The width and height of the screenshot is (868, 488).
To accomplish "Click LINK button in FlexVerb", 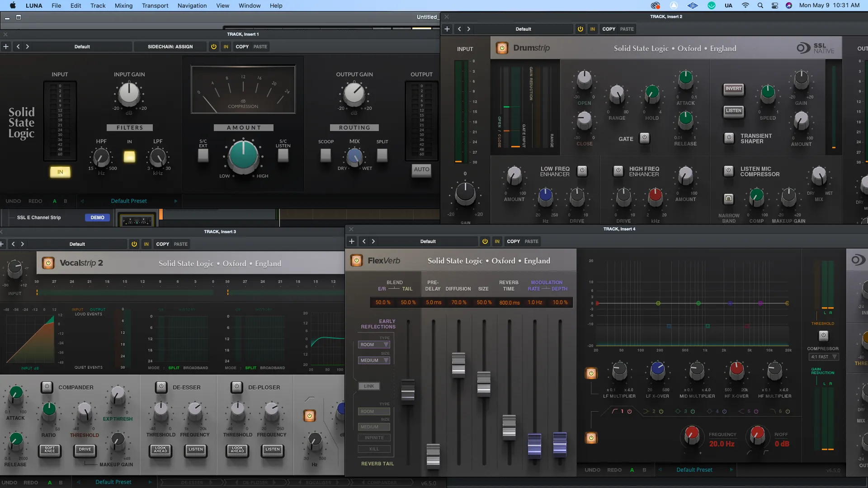I will coord(369,386).
